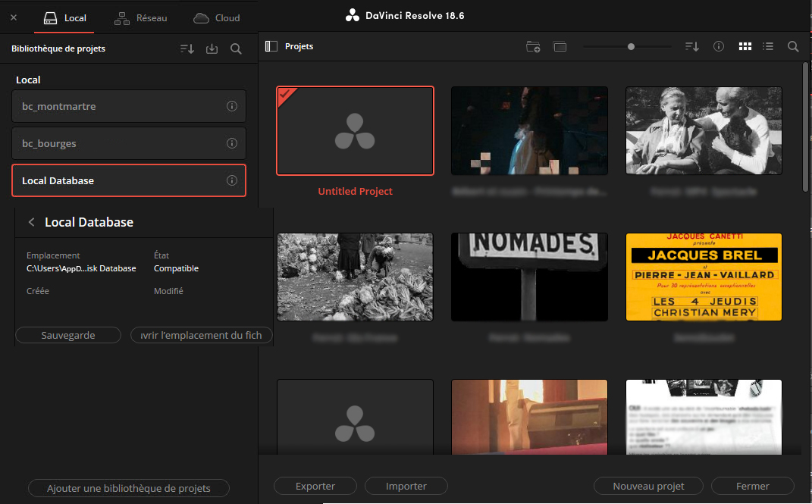Show info for the bc_bourges library
The height and width of the screenshot is (504, 812).
tap(232, 143)
